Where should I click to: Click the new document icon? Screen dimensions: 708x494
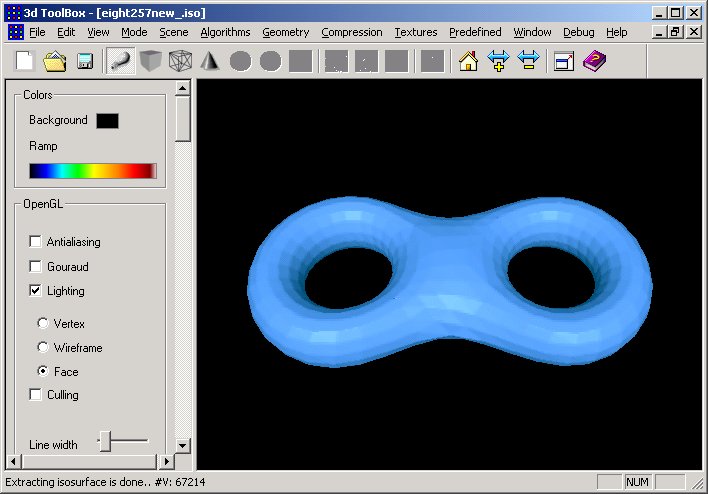pyautogui.click(x=25, y=61)
